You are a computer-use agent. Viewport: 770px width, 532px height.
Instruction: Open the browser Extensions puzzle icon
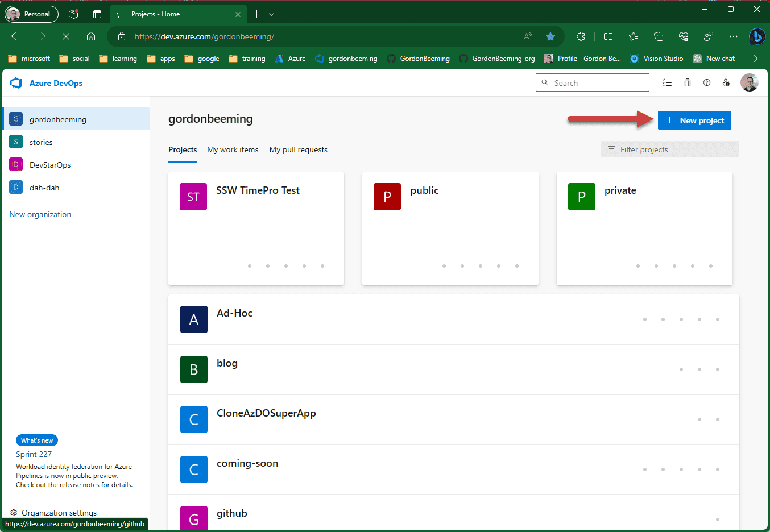[x=581, y=36]
